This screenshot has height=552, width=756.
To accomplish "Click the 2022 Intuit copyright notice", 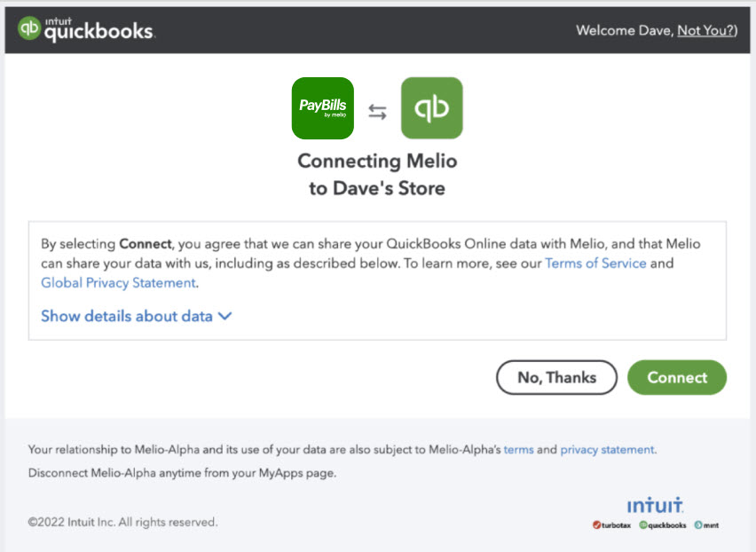I will pyautogui.click(x=122, y=522).
